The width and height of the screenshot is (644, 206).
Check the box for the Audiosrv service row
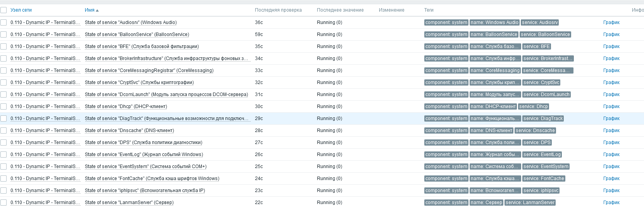click(x=3, y=22)
